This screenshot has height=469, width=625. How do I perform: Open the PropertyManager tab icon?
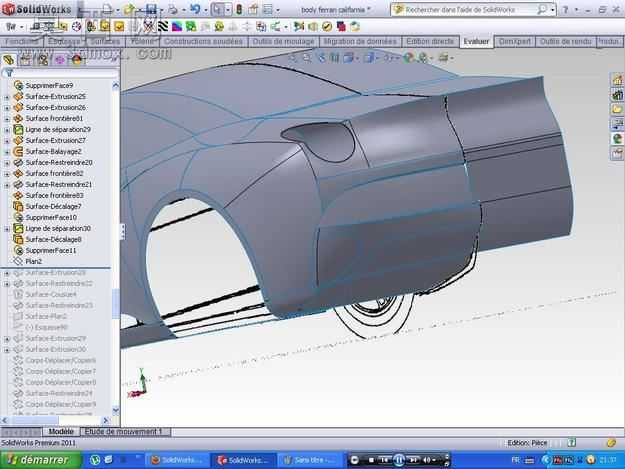point(26,60)
